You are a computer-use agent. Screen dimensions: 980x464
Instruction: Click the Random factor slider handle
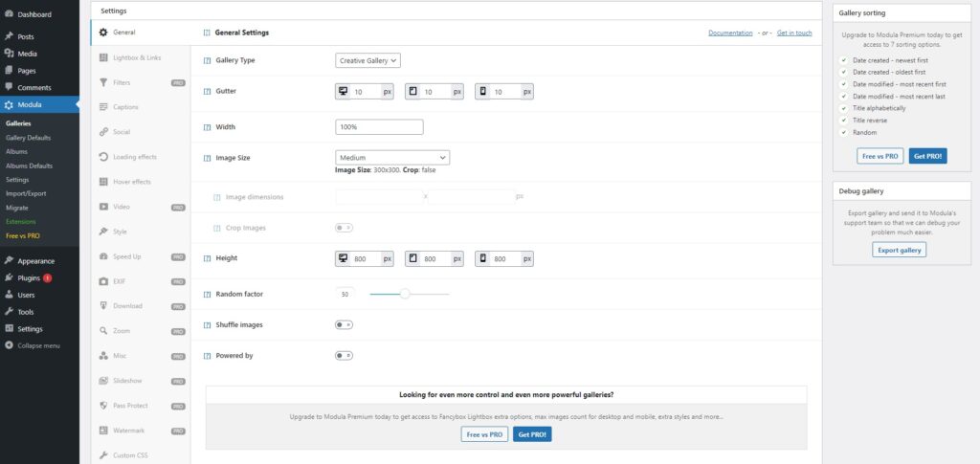tap(405, 294)
